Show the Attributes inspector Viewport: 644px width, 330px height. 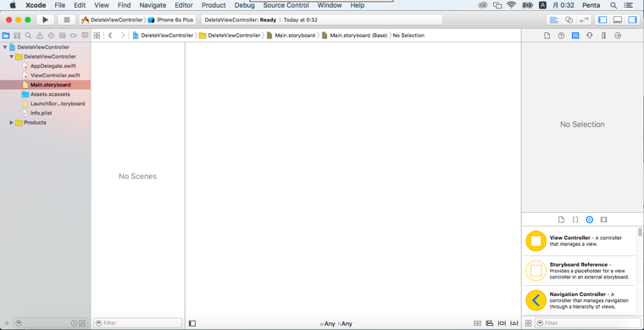pyautogui.click(x=590, y=36)
